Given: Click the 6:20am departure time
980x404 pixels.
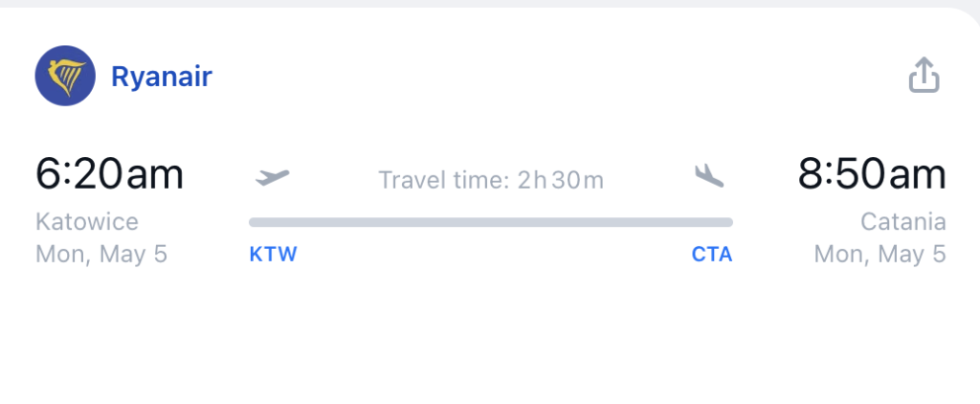Looking at the screenshot, I should (x=109, y=173).
